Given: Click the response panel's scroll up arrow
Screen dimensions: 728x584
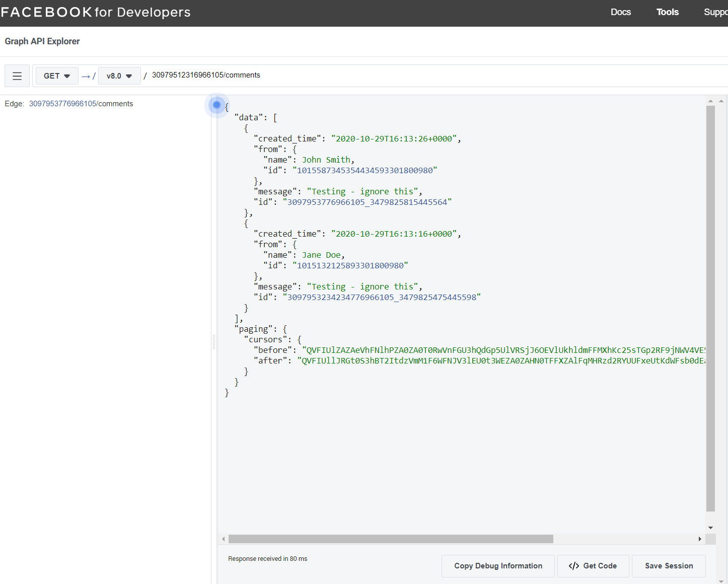Looking at the screenshot, I should click(x=710, y=101).
